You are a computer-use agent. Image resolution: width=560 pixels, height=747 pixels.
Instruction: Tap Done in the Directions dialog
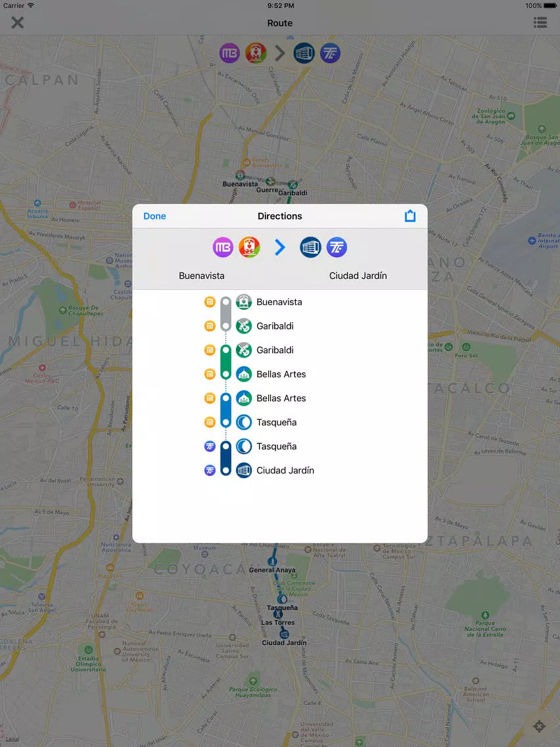[154, 216]
